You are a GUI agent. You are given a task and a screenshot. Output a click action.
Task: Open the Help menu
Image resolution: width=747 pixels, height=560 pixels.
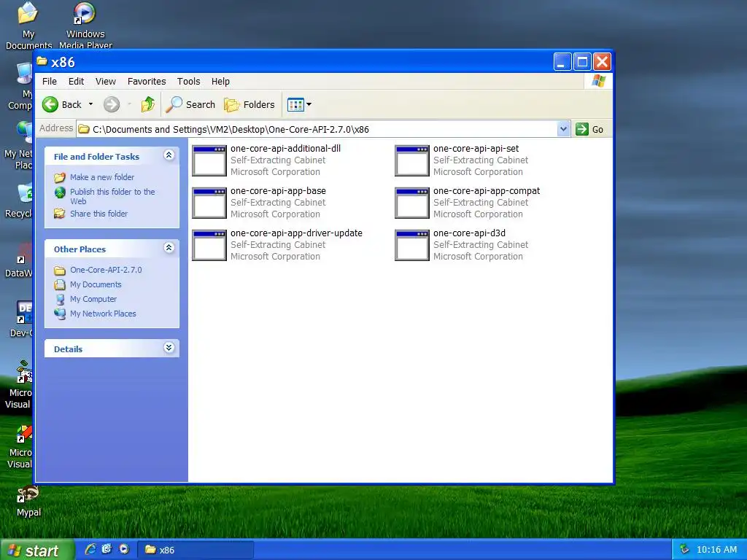[220, 82]
